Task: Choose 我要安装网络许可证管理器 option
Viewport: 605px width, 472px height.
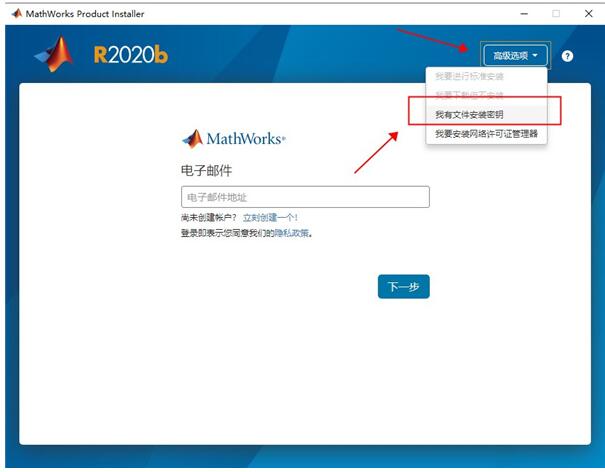Action: point(486,134)
